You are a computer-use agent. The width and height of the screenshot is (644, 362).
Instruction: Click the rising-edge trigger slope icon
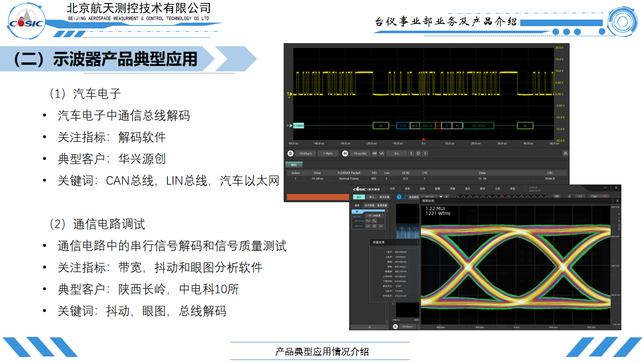[x=405, y=197]
